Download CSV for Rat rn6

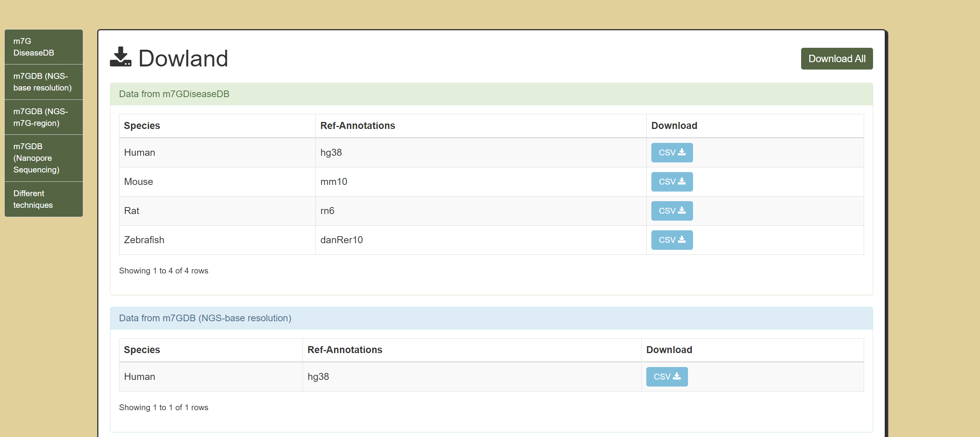point(672,211)
